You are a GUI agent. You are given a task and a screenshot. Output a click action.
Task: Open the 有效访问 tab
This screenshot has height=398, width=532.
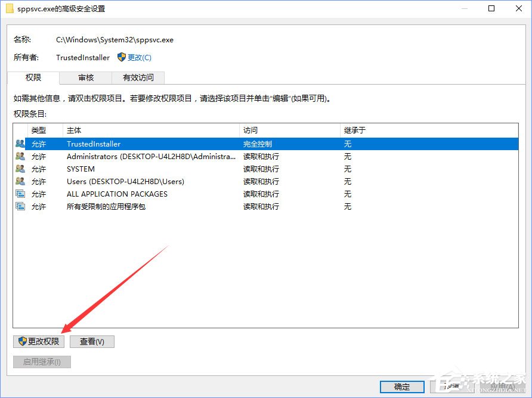pos(138,77)
